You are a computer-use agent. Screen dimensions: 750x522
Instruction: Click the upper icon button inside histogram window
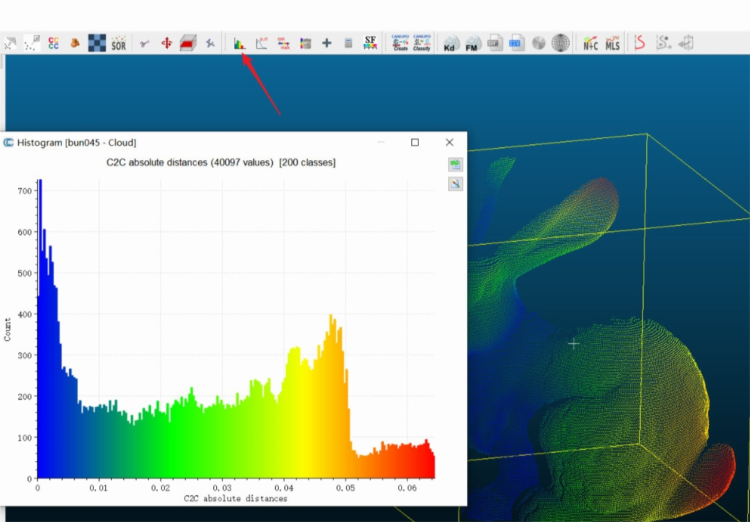pyautogui.click(x=455, y=165)
